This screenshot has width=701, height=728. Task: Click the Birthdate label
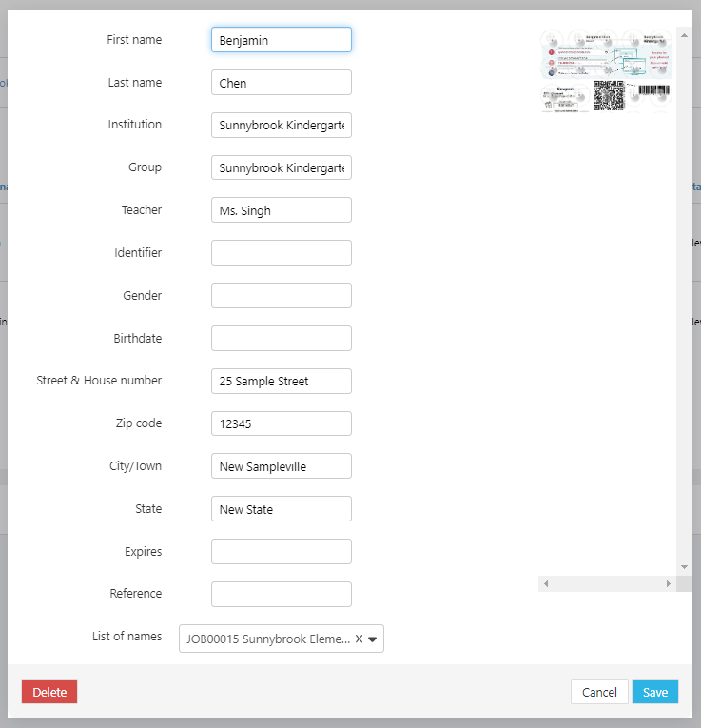point(137,338)
